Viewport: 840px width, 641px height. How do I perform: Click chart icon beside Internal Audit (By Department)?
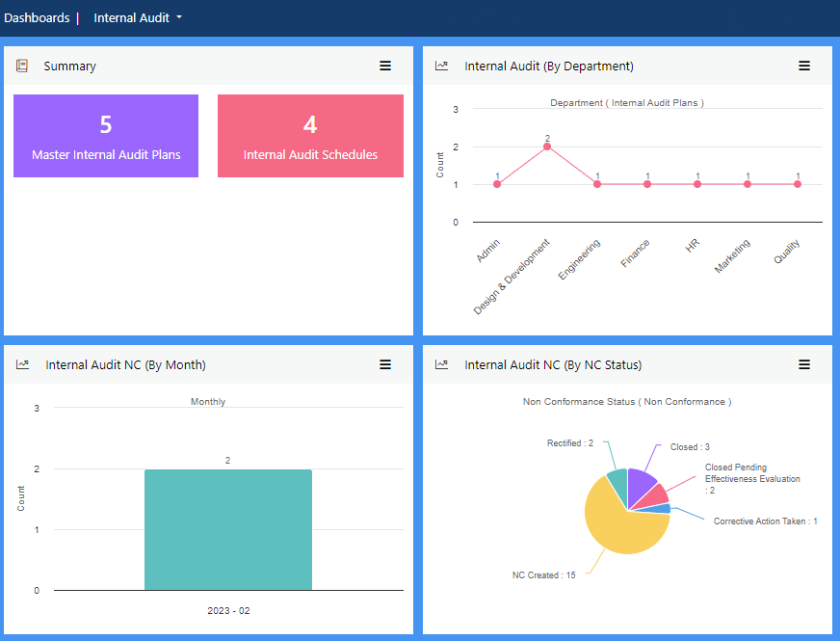441,66
